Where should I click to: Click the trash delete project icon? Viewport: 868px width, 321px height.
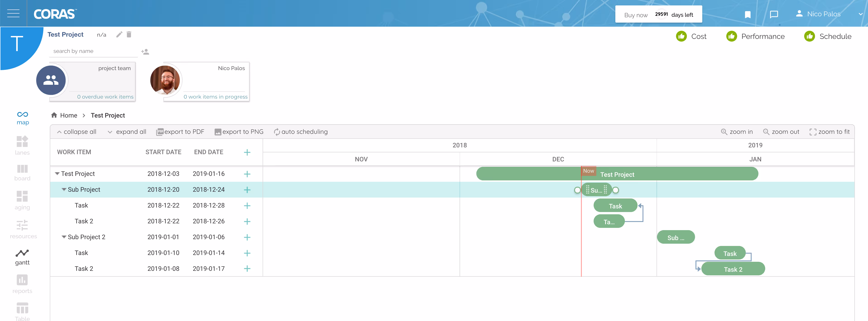click(x=129, y=35)
